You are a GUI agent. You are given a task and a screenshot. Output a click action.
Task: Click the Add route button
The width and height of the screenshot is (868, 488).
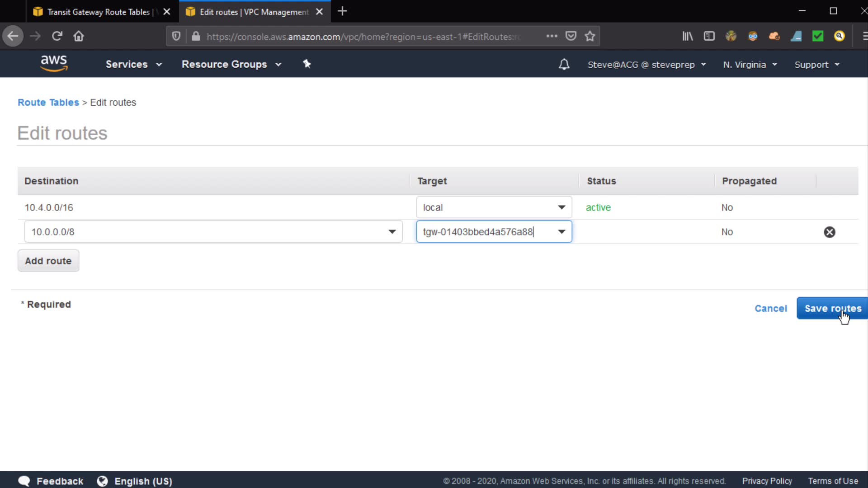coord(48,261)
